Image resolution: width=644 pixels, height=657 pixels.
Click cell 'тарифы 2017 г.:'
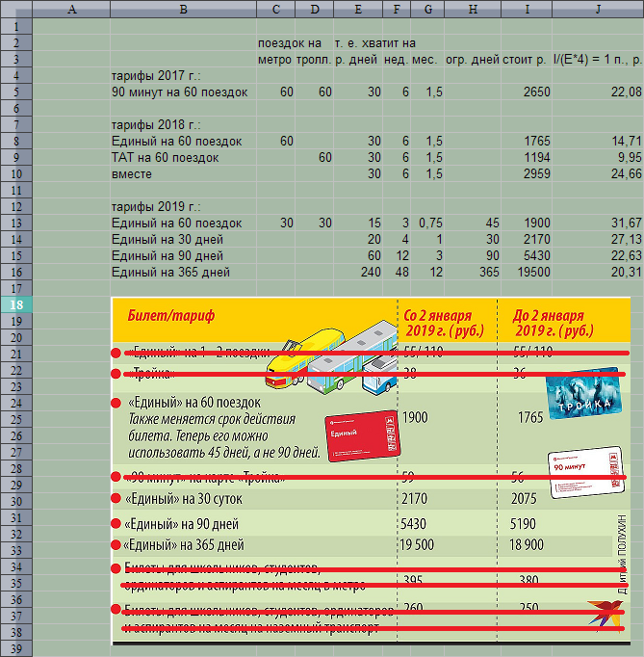coord(184,76)
